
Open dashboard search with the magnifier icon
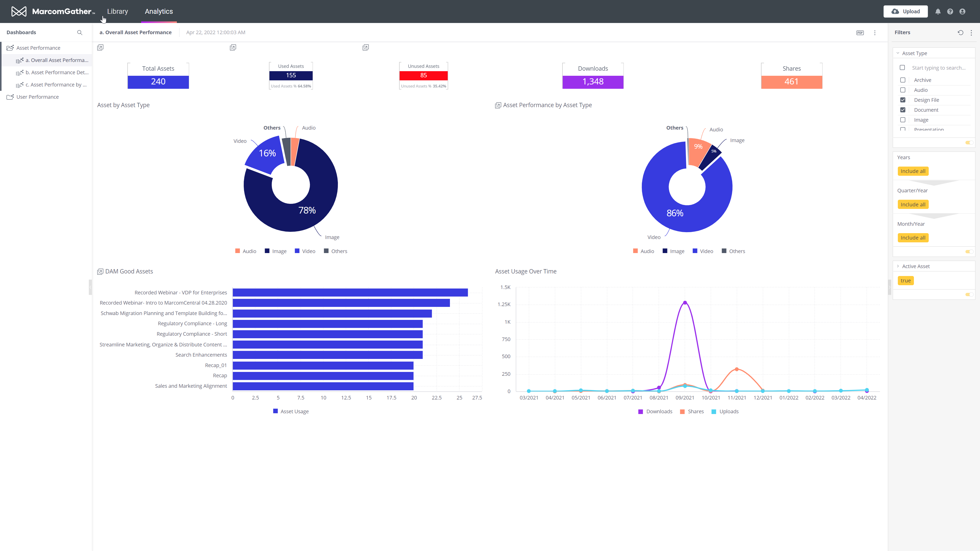80,32
